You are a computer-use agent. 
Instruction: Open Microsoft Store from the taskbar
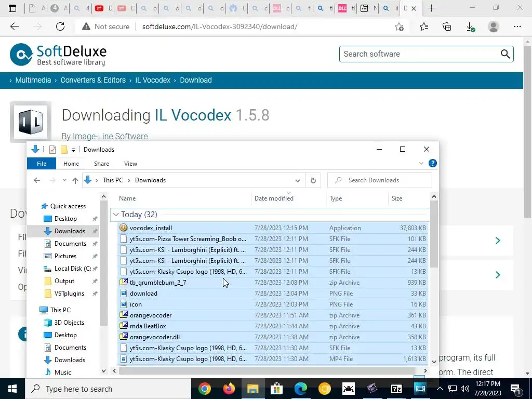click(x=276, y=389)
